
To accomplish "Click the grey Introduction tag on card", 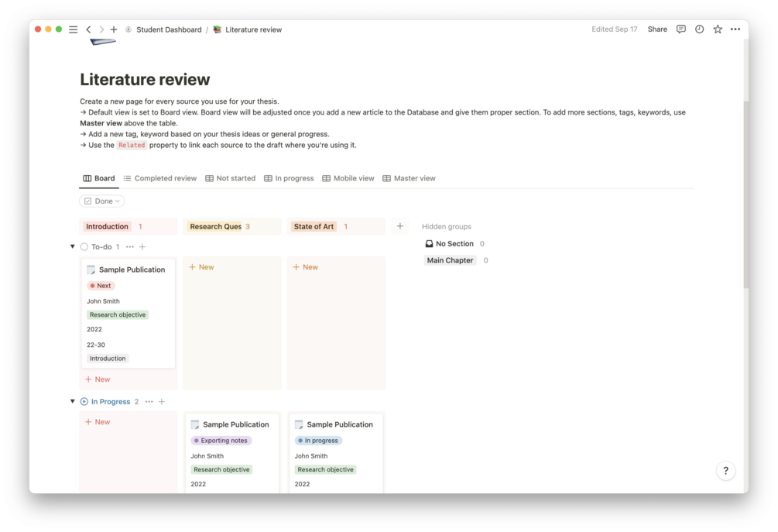I will [107, 359].
